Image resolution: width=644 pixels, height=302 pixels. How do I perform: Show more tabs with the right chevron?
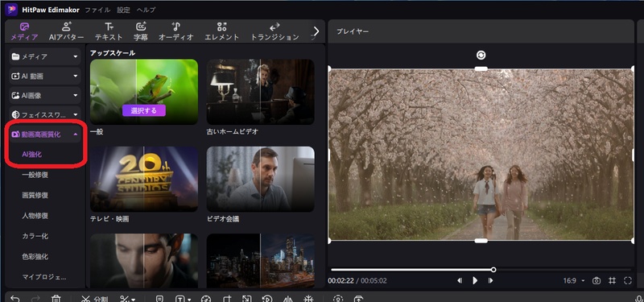click(316, 31)
